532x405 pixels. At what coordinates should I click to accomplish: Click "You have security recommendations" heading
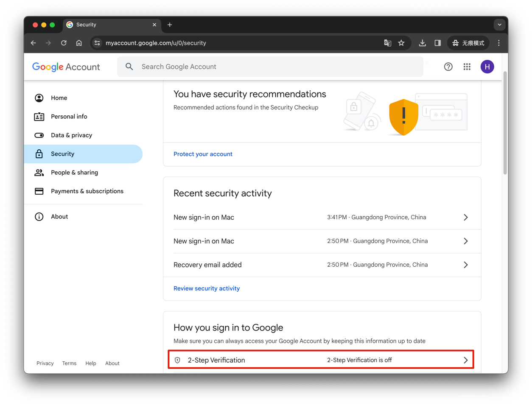[249, 94]
